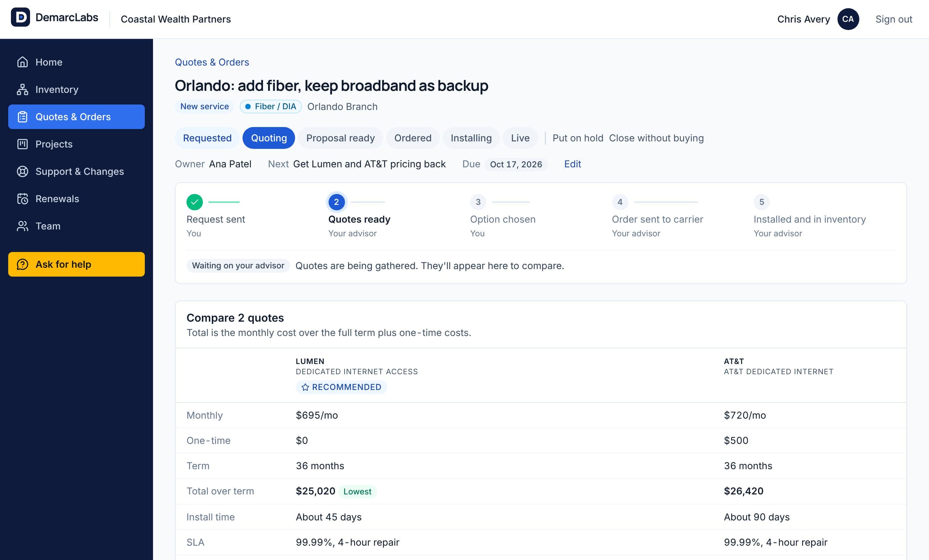Click the Recommended badge under Lumen
Screen dimensions: 929x560
(341, 387)
